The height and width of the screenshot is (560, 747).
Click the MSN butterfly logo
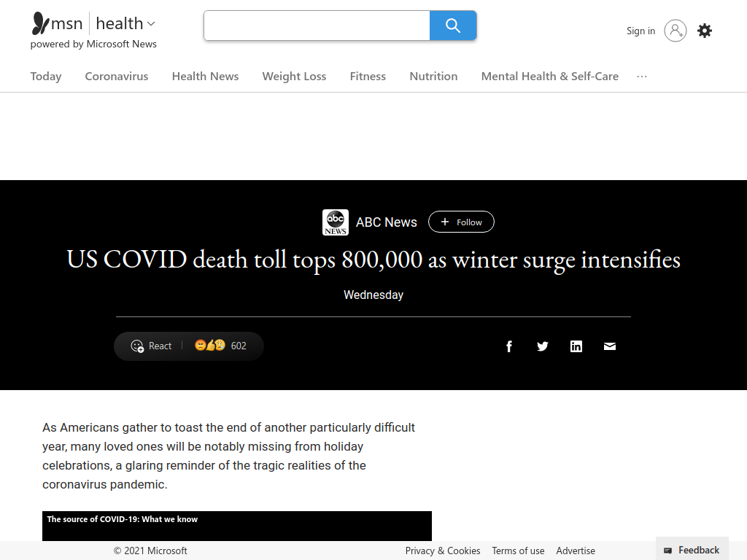[40, 23]
